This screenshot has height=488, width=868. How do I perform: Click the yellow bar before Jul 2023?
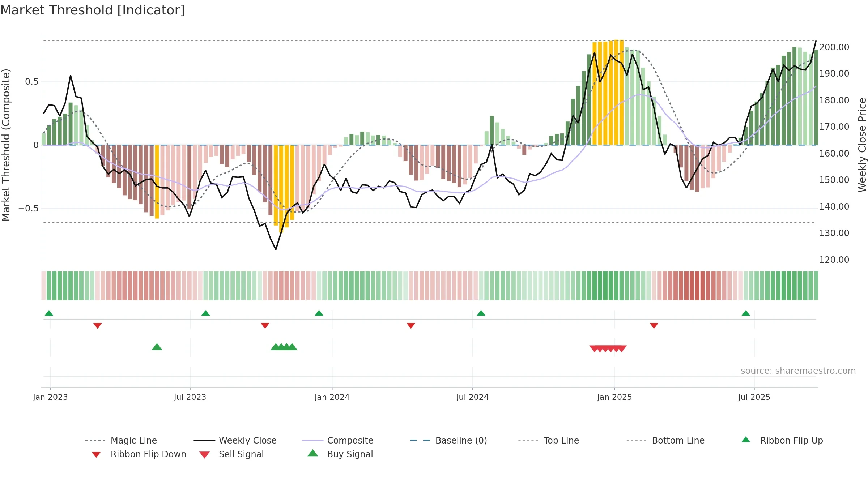[x=157, y=181]
